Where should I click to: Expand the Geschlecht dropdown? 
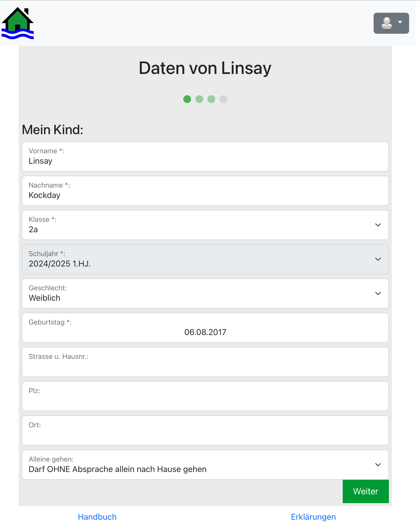pos(378,293)
